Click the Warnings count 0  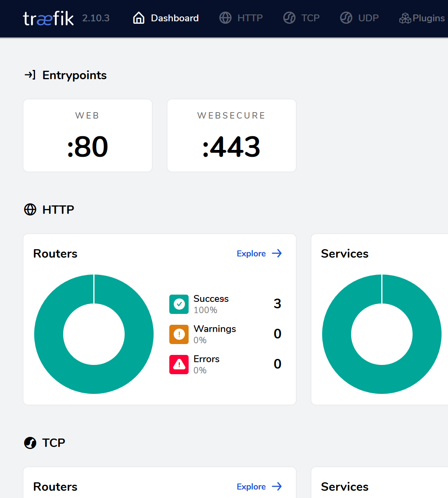pos(277,334)
